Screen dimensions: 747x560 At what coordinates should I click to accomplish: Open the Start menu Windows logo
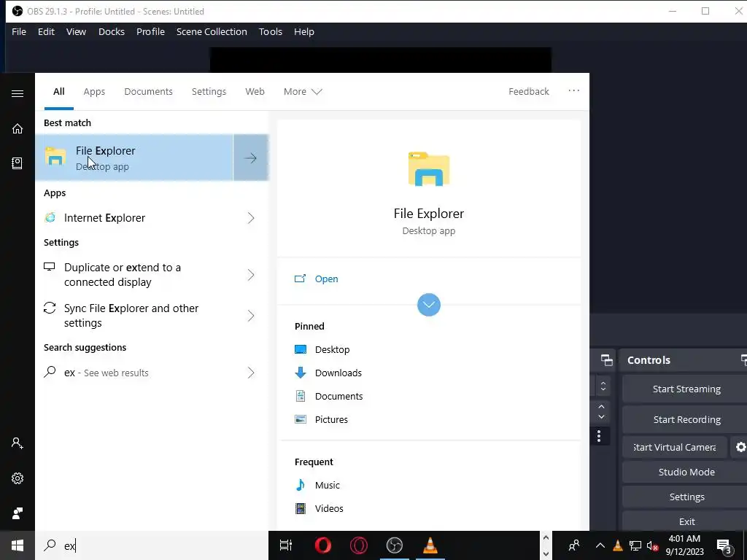[18, 545]
